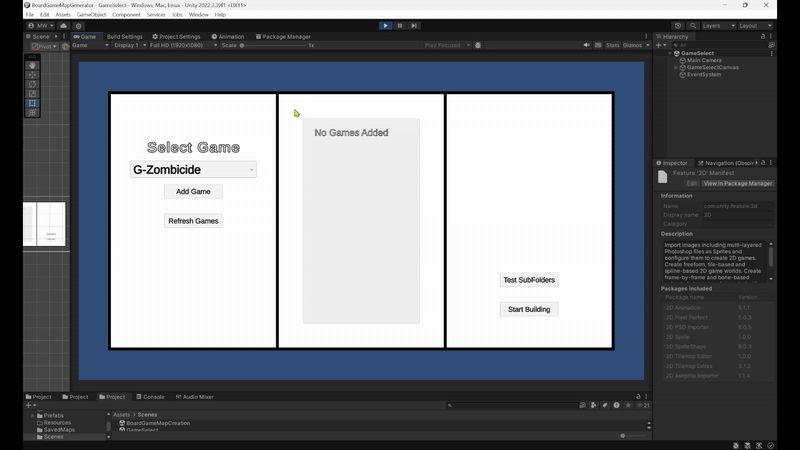Select the Hand tool in Scene
Image resolution: width=800 pixels, height=450 pixels.
click(x=33, y=66)
